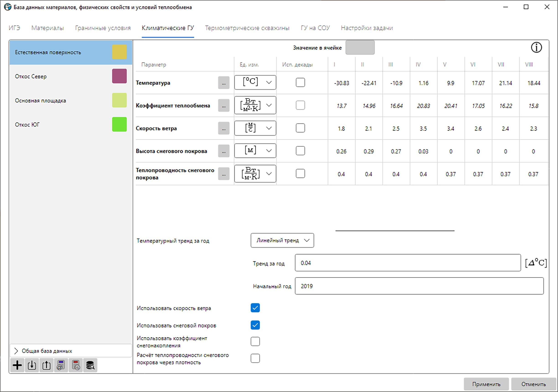This screenshot has width=558, height=392.
Task: Click the import (down arrow) icon
Action: (x=32, y=365)
